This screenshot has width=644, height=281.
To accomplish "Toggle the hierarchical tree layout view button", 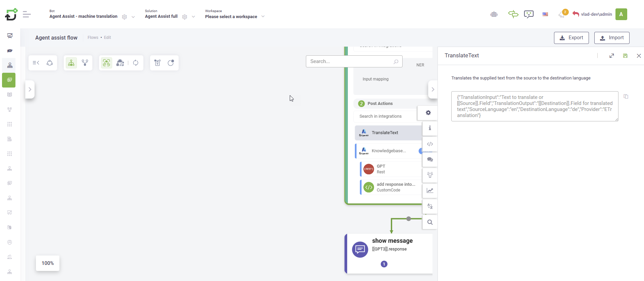I will point(71,63).
